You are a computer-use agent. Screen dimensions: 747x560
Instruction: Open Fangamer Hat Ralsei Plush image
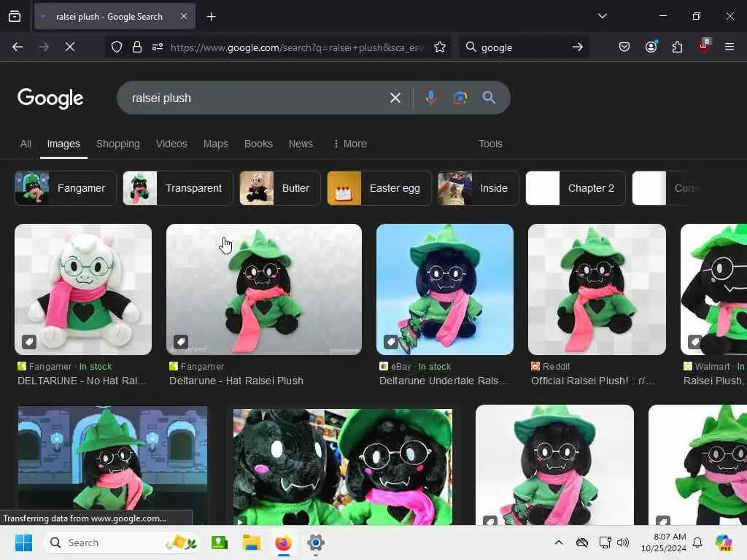click(264, 289)
